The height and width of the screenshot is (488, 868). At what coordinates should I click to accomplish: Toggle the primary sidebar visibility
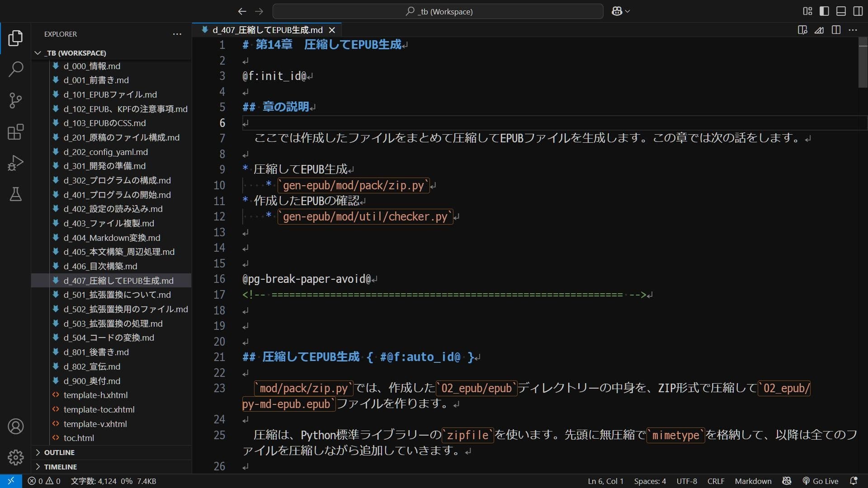824,11
